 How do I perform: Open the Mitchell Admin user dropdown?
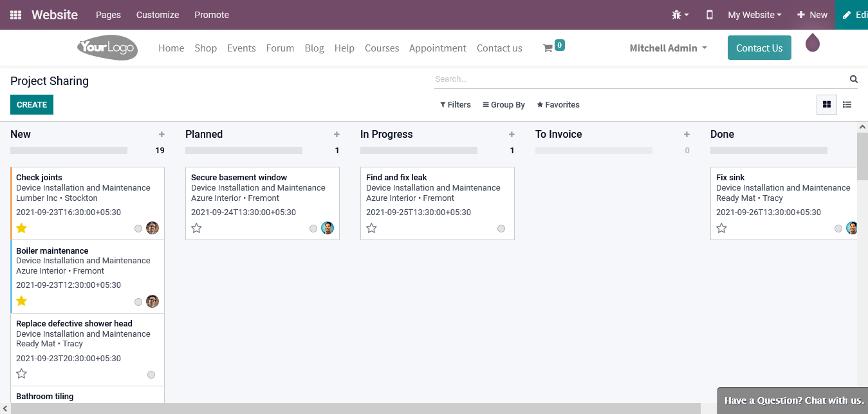(668, 48)
